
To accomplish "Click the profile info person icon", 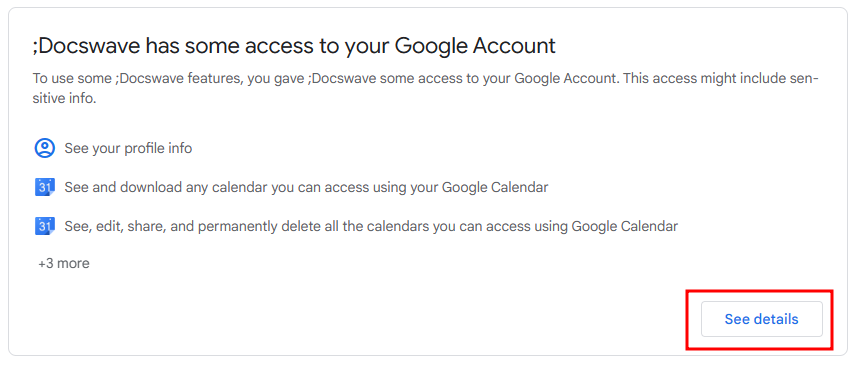I will (45, 149).
